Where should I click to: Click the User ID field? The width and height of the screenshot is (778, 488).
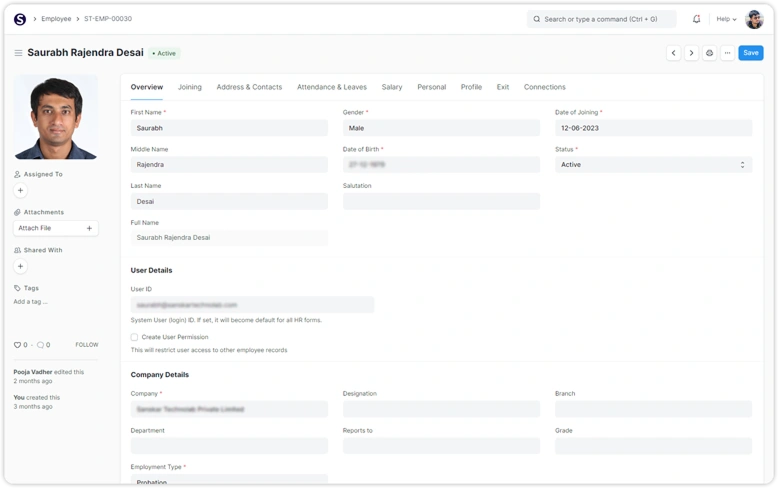(252, 305)
